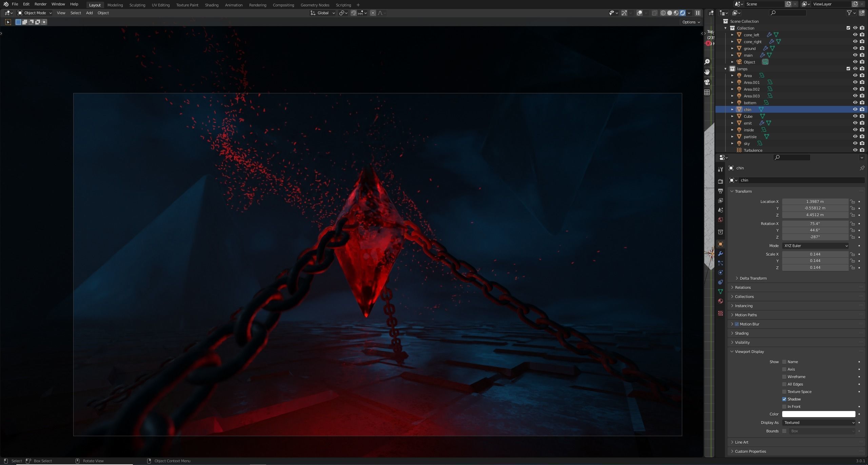Enable the Axis show checkbox
Image resolution: width=868 pixels, height=465 pixels.
pos(784,369)
